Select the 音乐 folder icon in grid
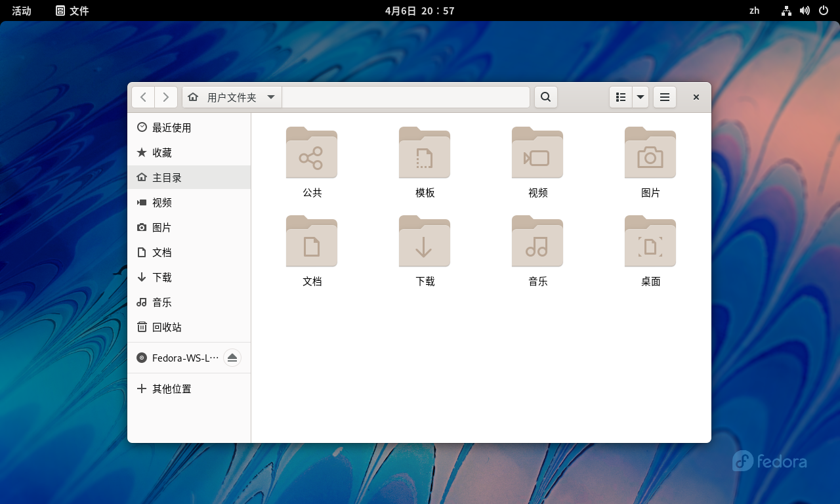 click(537, 241)
